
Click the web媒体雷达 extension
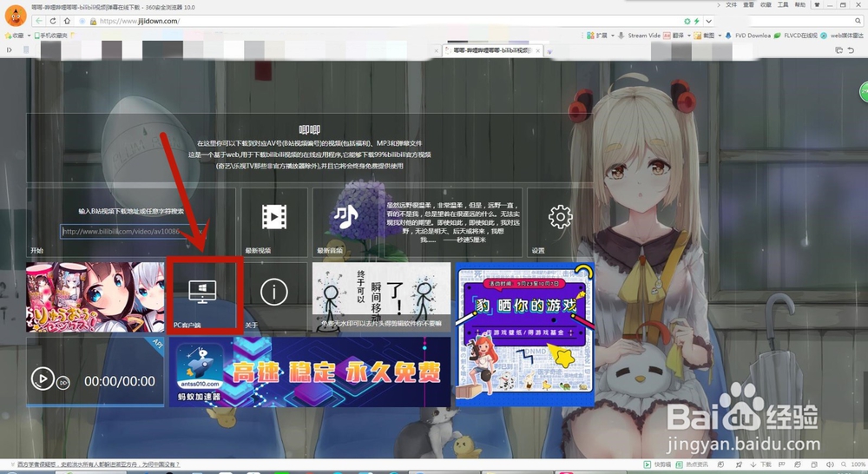(842, 36)
